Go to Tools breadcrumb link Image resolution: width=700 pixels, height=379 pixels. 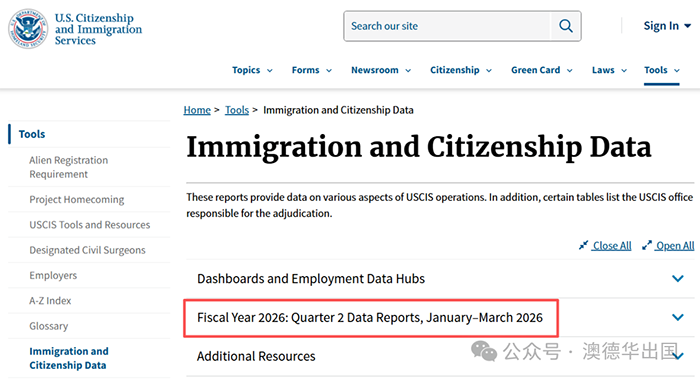pyautogui.click(x=237, y=110)
